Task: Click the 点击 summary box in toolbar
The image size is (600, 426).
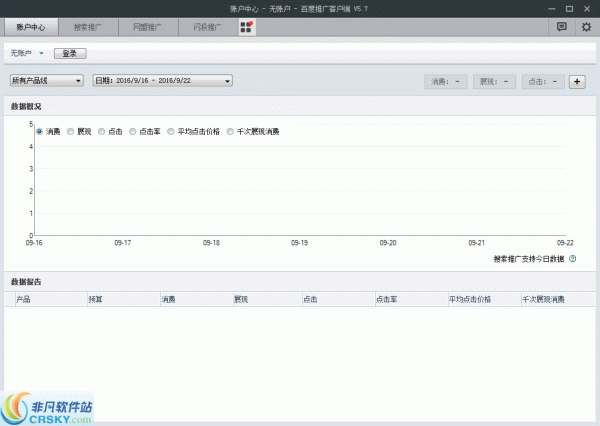Action: (x=543, y=82)
